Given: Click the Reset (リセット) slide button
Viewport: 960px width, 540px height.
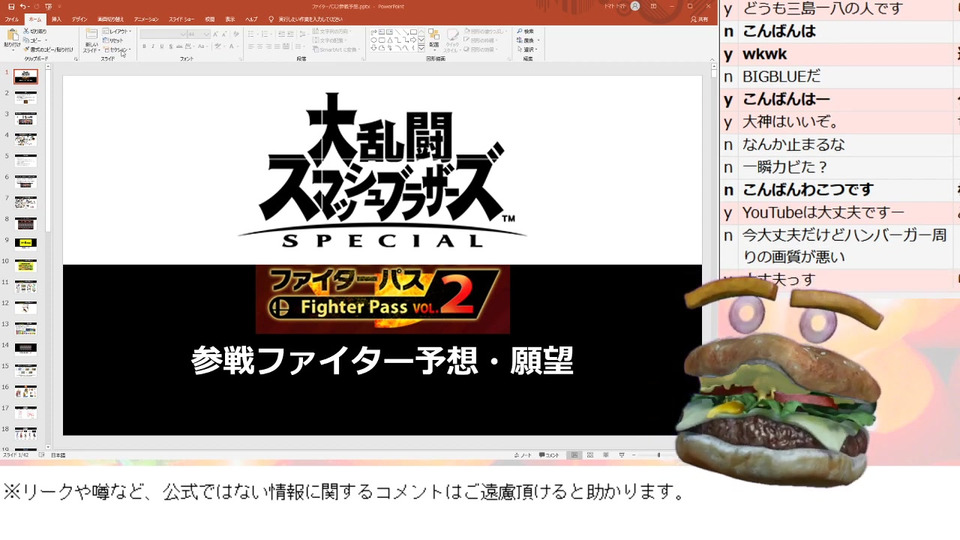Looking at the screenshot, I should tap(113, 40).
